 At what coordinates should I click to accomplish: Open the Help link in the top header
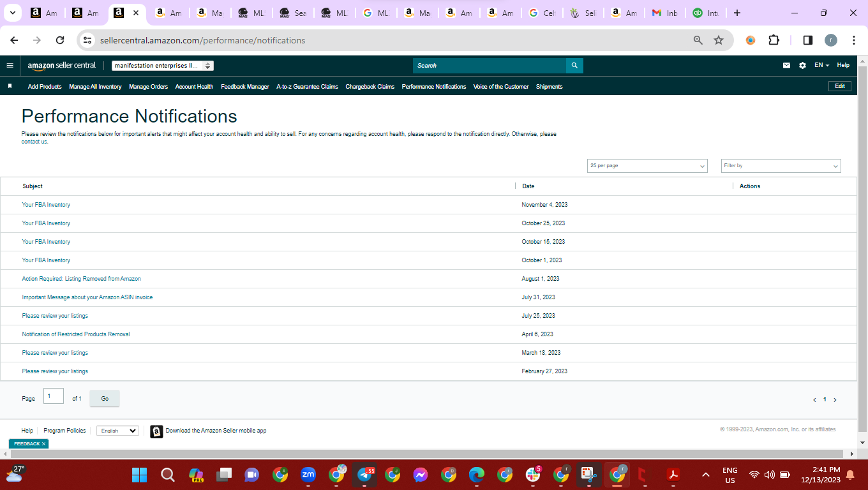pos(843,65)
